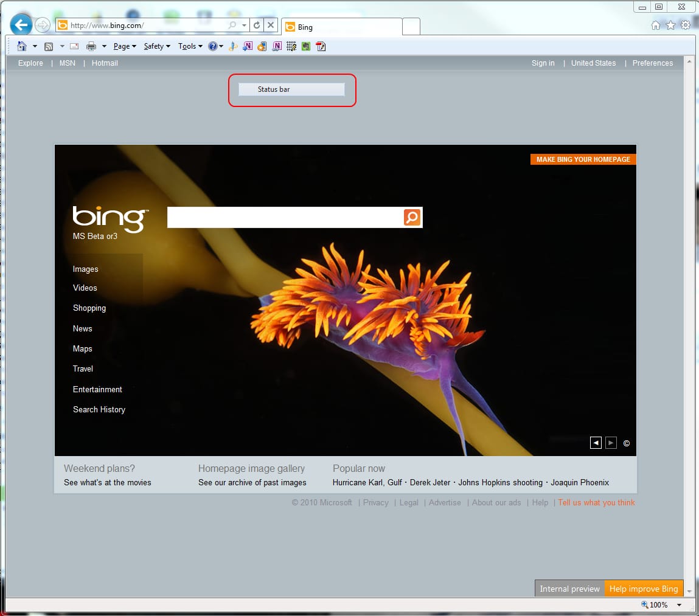
Task: Click the OneNote linked notes icon
Action: [277, 46]
